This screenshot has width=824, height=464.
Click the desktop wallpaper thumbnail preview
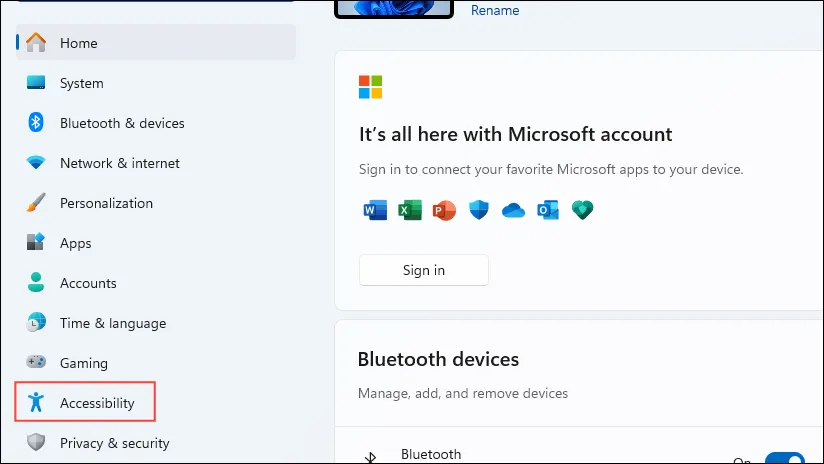click(x=394, y=7)
